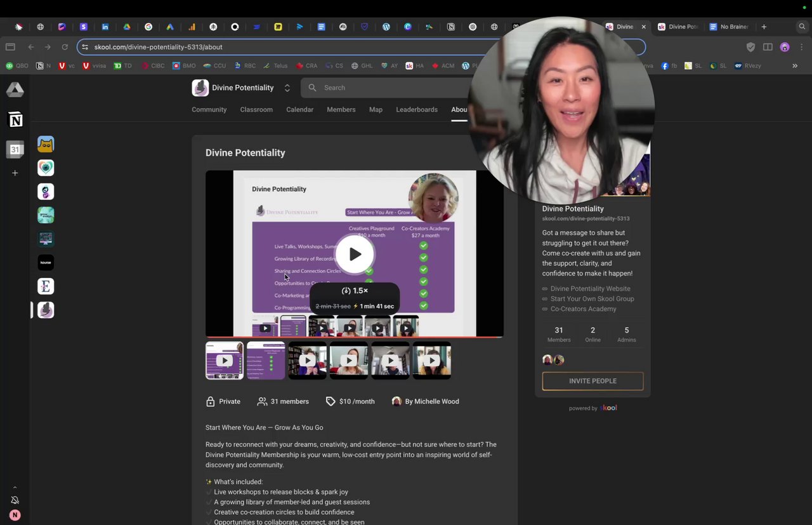Image resolution: width=812 pixels, height=525 pixels.
Task: Click the Divine Potentiality group logo in header
Action: [200, 88]
